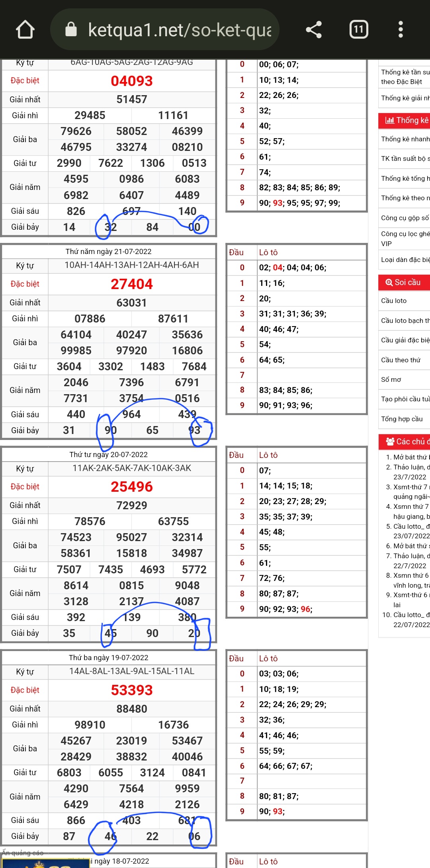Click Ẩn quảng cáo hide-ads link
This screenshot has width=430, height=868.
[x=23, y=852]
